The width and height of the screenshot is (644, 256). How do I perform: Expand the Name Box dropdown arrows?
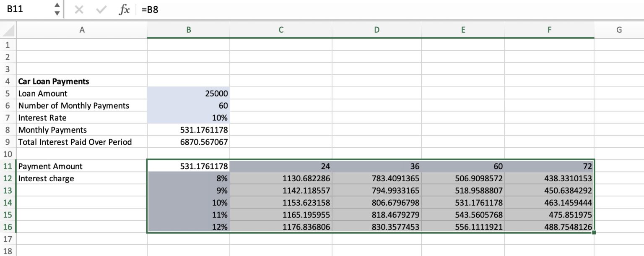click(57, 10)
